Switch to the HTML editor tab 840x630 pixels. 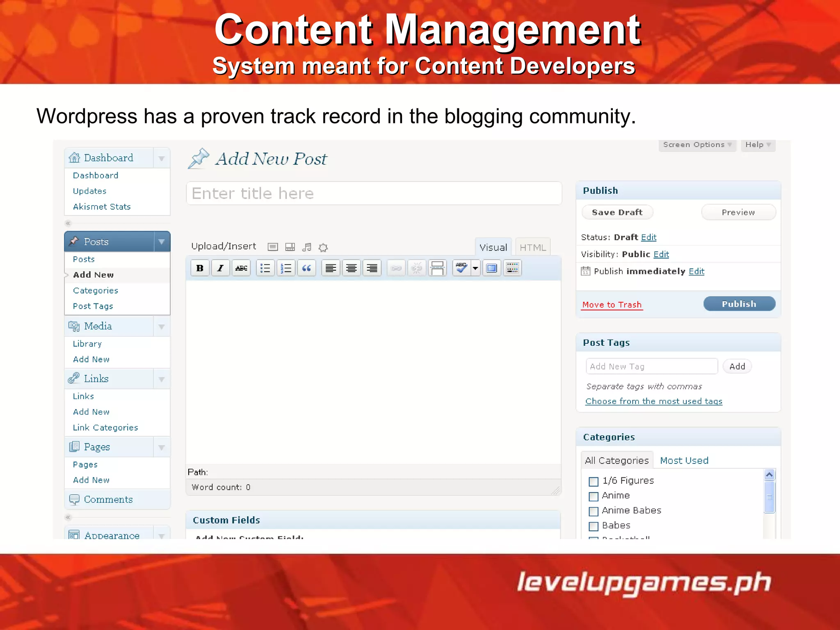click(x=533, y=247)
